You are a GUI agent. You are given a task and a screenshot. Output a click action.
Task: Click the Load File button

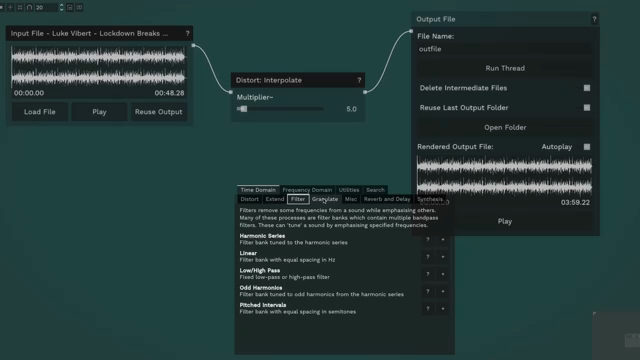coord(40,112)
